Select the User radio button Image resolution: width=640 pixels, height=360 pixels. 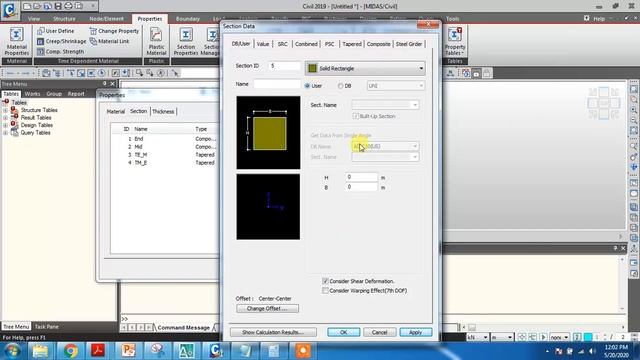[x=307, y=86]
